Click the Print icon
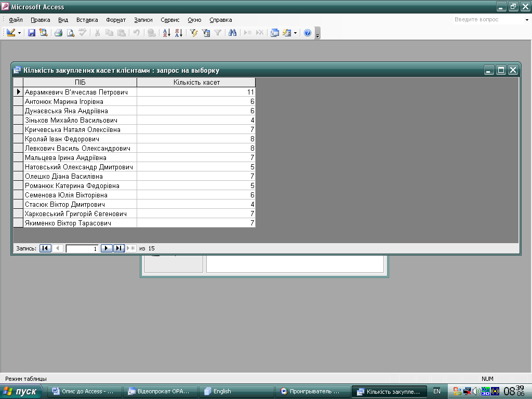This screenshot has height=399, width=532. click(x=58, y=33)
